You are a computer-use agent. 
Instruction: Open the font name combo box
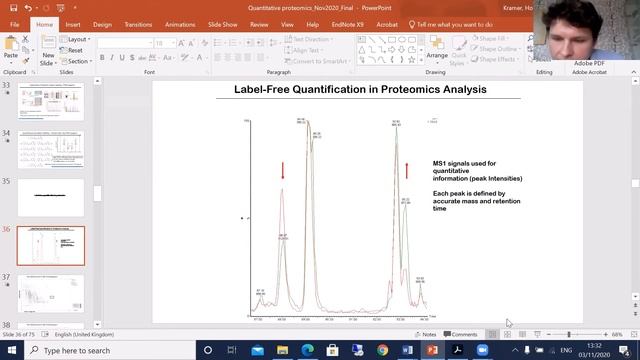[x=125, y=43]
